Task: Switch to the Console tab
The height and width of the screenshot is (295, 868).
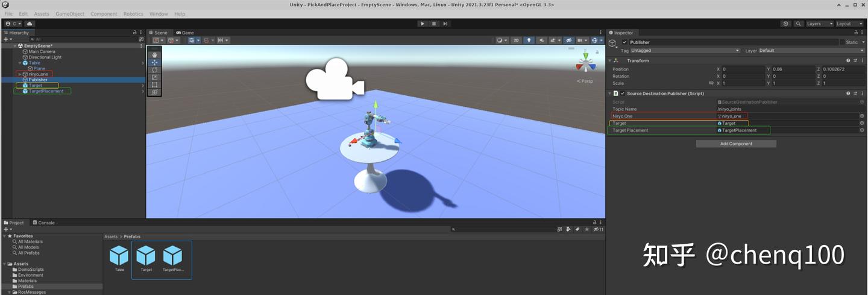Action: pyautogui.click(x=43, y=223)
